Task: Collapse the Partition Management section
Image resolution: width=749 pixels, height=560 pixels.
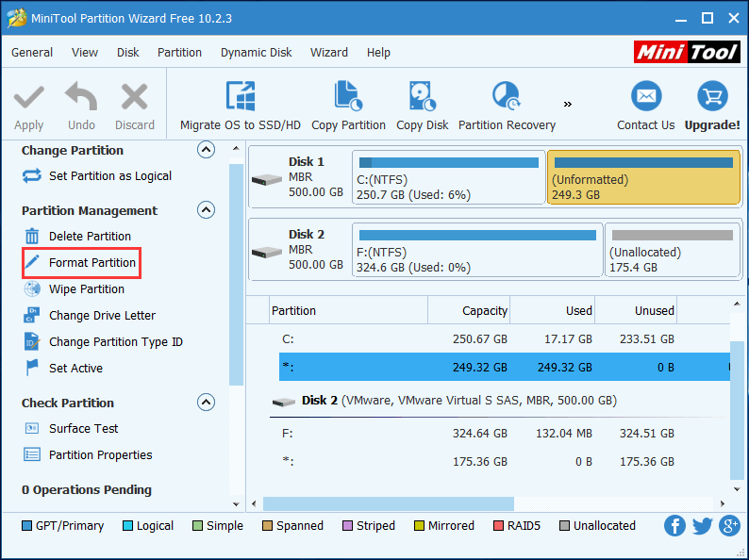Action: point(206,210)
